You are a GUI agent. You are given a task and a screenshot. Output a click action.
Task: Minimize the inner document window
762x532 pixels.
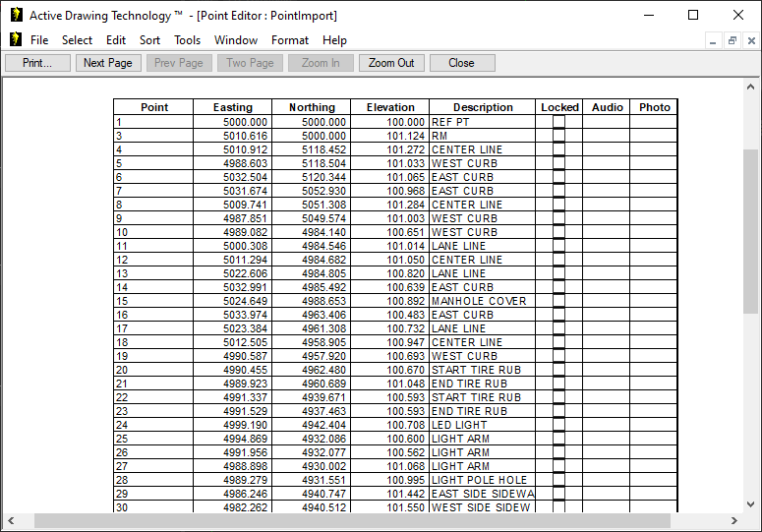pos(714,40)
